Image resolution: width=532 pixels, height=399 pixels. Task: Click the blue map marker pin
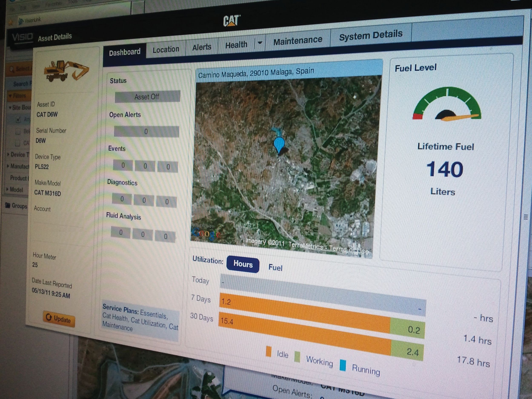click(x=279, y=146)
